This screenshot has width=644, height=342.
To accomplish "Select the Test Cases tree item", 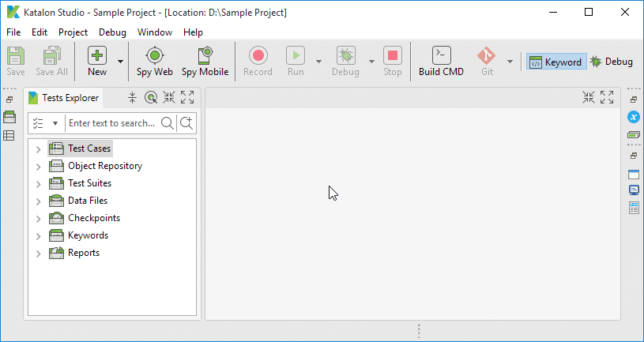I will click(80, 148).
